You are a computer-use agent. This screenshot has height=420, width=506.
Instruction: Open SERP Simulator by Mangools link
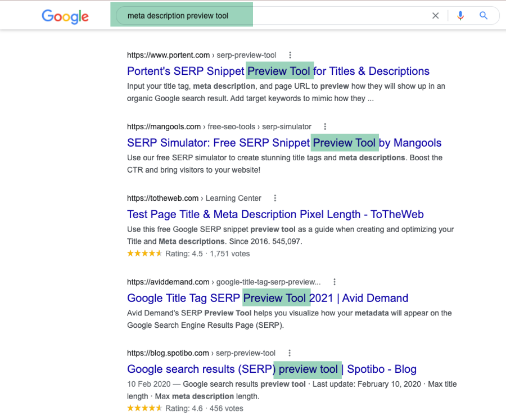pyautogui.click(x=284, y=143)
